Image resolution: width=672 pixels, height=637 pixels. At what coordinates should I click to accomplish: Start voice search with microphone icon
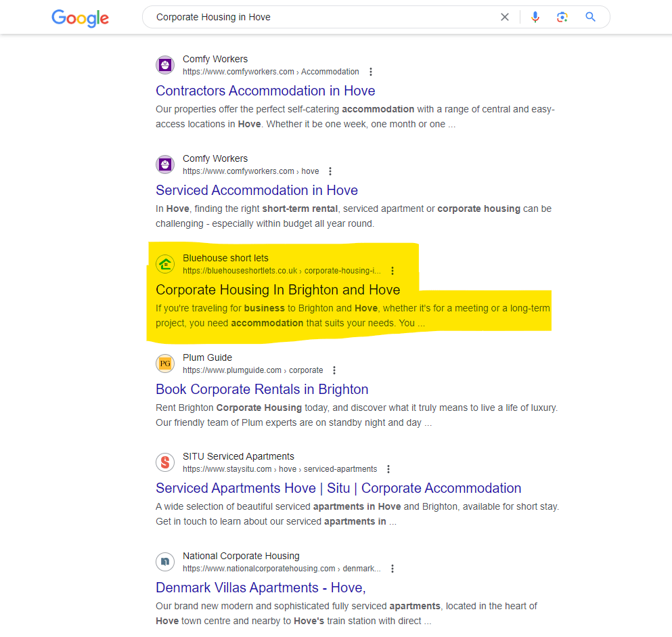[535, 18]
